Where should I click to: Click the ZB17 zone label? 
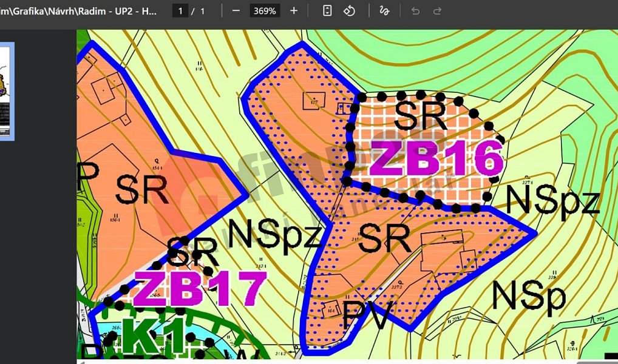click(x=200, y=288)
